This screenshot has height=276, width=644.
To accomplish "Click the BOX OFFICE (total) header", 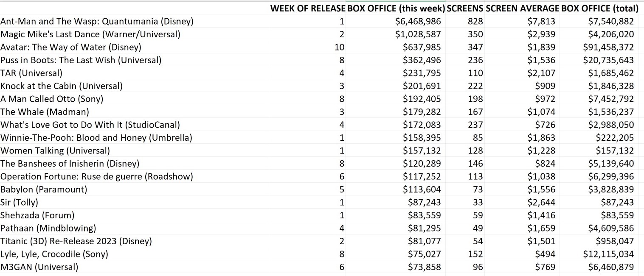I will pyautogui.click(x=600, y=8).
